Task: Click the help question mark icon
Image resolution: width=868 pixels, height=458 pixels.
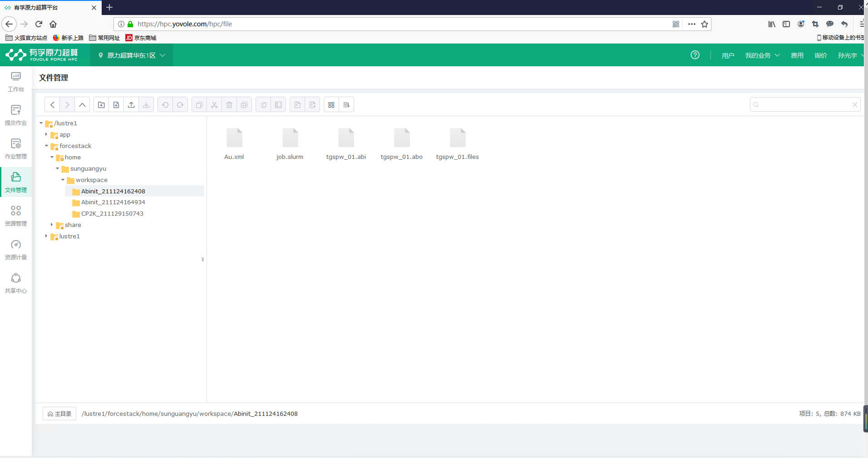Action: tap(695, 55)
